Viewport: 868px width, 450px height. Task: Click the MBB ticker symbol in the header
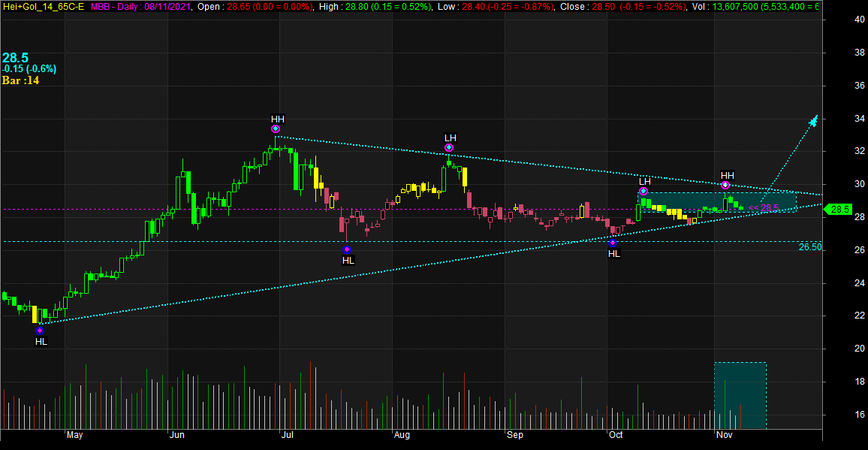(101, 6)
